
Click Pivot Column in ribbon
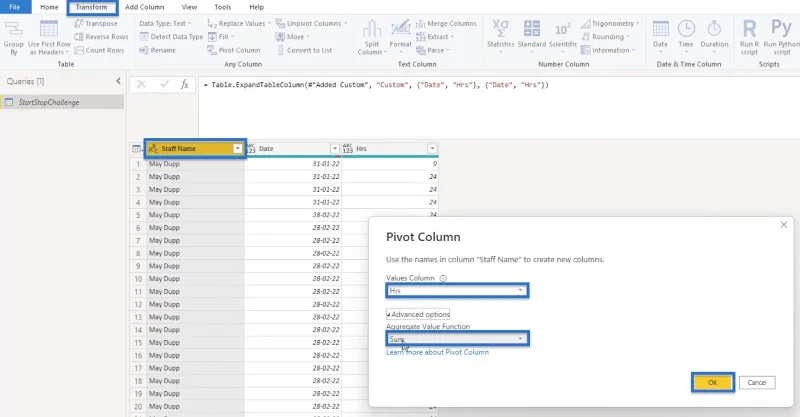point(234,50)
